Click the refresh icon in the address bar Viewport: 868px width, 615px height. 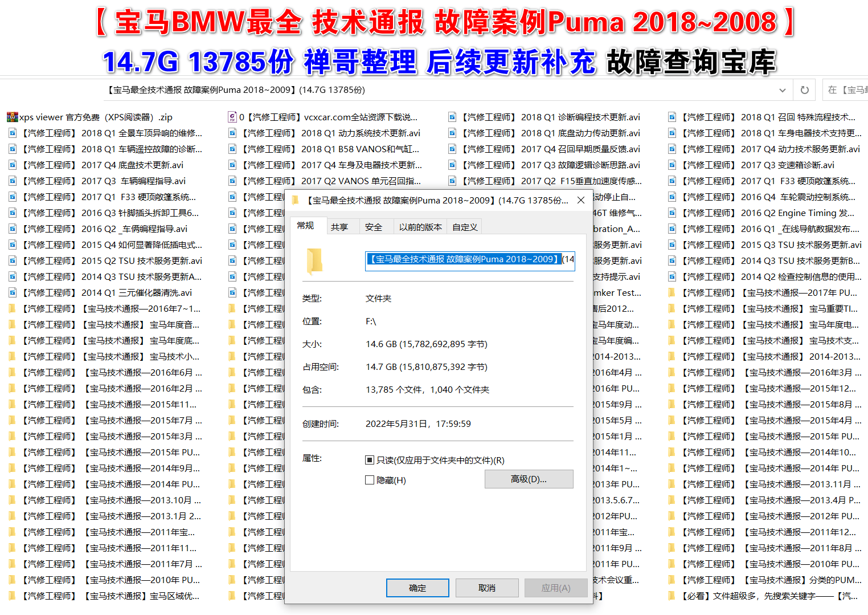point(804,89)
